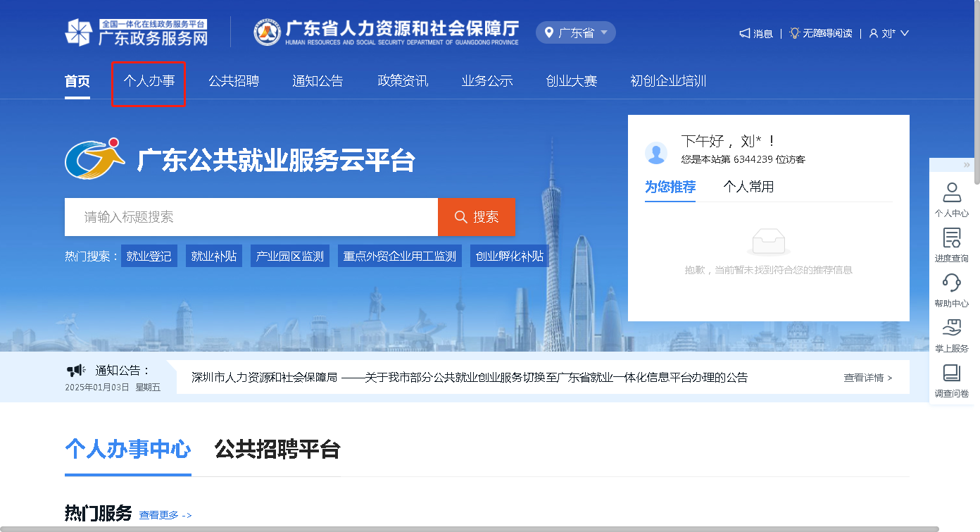Click 查看详情 > for the announcement
The height and width of the screenshot is (532, 980).
(868, 378)
